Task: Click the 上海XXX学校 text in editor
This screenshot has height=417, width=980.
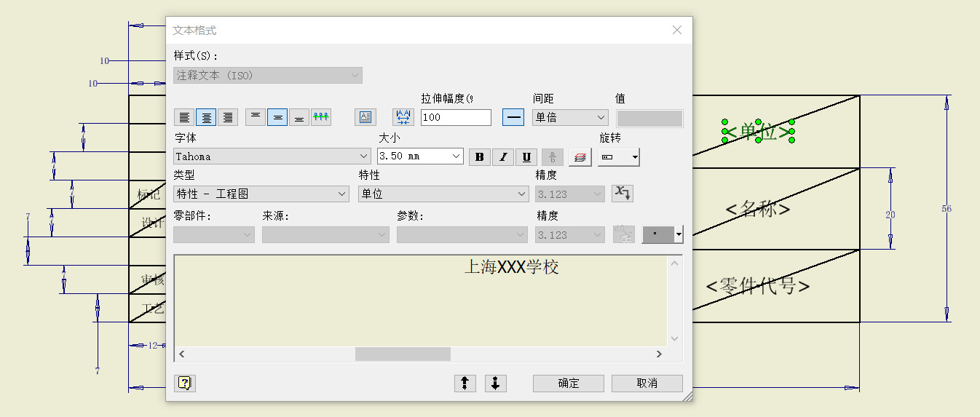Action: (x=511, y=267)
